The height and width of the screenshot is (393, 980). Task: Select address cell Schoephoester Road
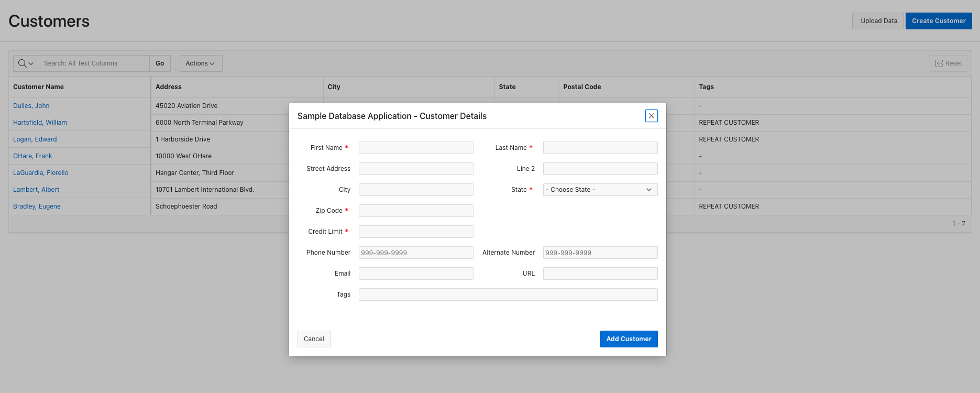(186, 206)
